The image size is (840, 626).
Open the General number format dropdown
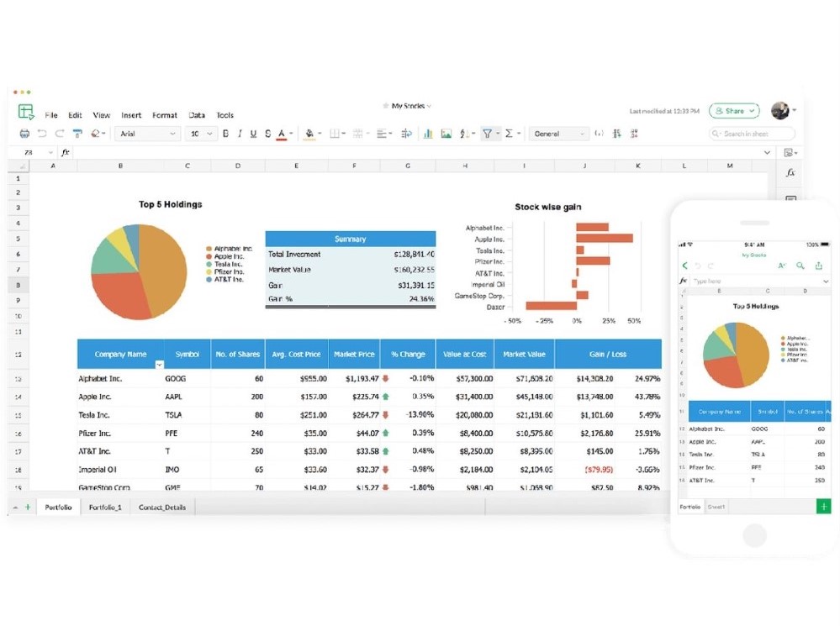[559, 134]
